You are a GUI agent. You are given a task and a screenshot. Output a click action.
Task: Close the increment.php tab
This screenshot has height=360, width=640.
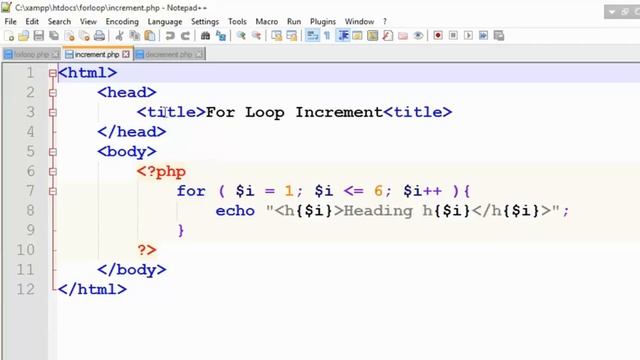click(126, 54)
